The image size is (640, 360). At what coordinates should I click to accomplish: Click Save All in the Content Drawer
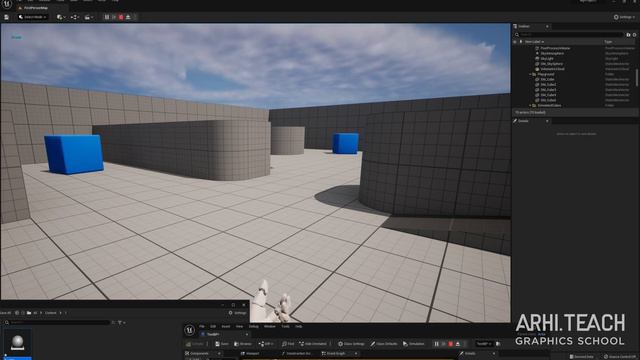[x=5, y=313]
